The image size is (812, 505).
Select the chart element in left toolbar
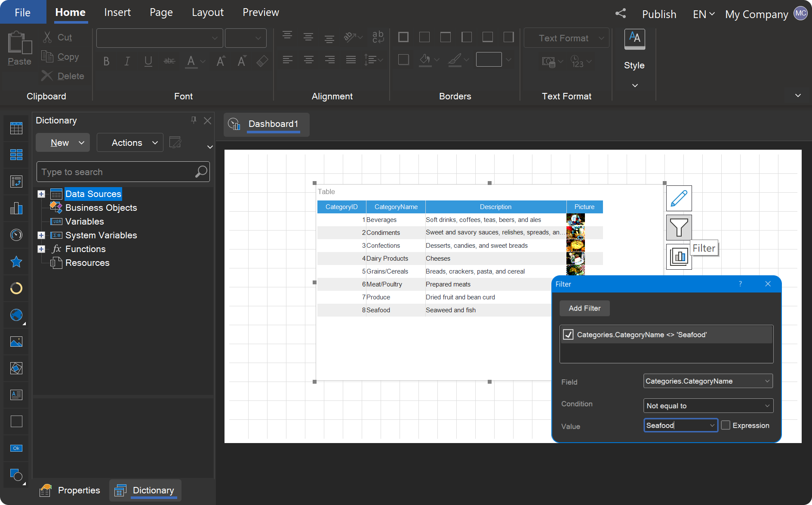[x=16, y=209]
